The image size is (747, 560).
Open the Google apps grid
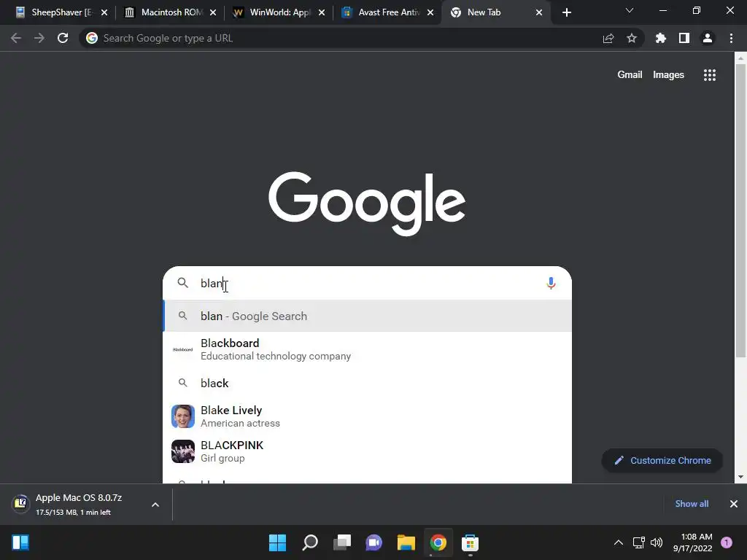point(710,75)
